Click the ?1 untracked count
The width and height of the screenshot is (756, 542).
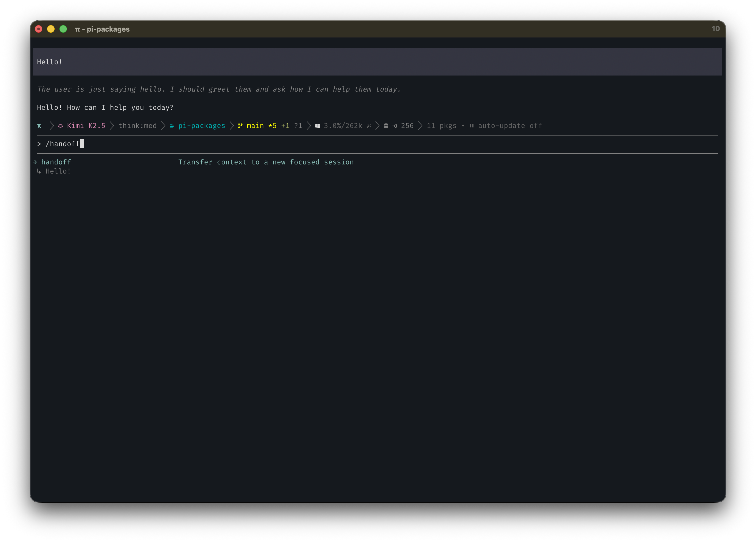point(298,126)
